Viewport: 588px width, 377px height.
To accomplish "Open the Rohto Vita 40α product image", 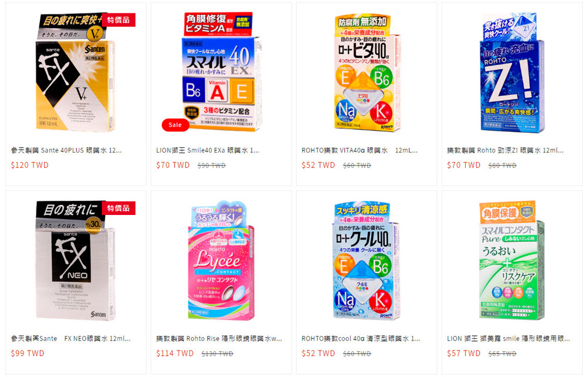I will pos(366,73).
